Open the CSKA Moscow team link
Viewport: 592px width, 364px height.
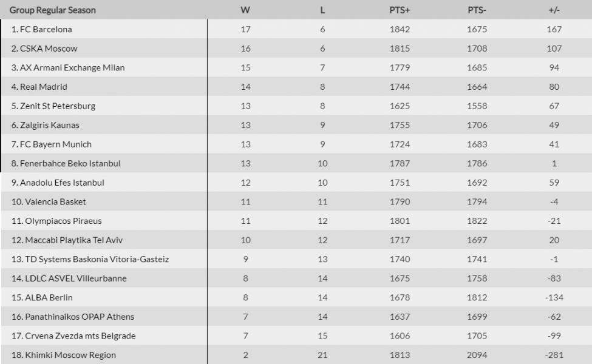[x=49, y=49]
